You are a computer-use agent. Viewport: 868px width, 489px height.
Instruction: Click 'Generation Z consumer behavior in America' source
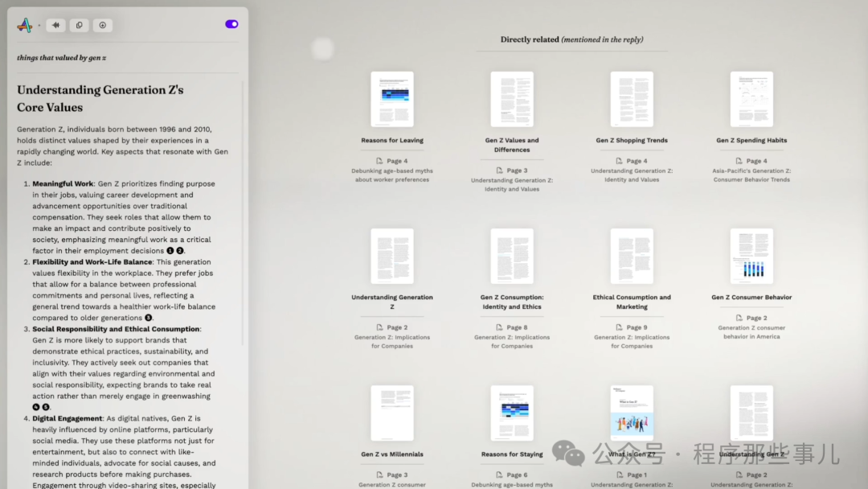[x=751, y=332]
